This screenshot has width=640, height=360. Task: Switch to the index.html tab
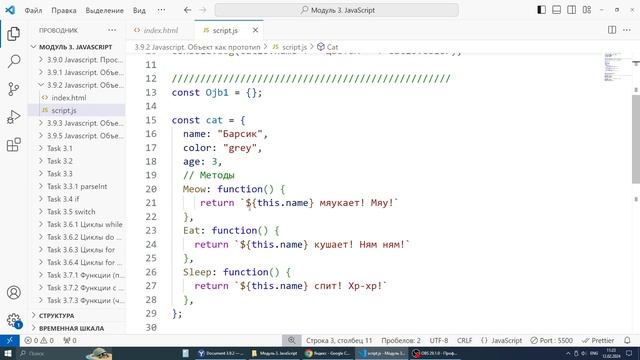click(160, 30)
